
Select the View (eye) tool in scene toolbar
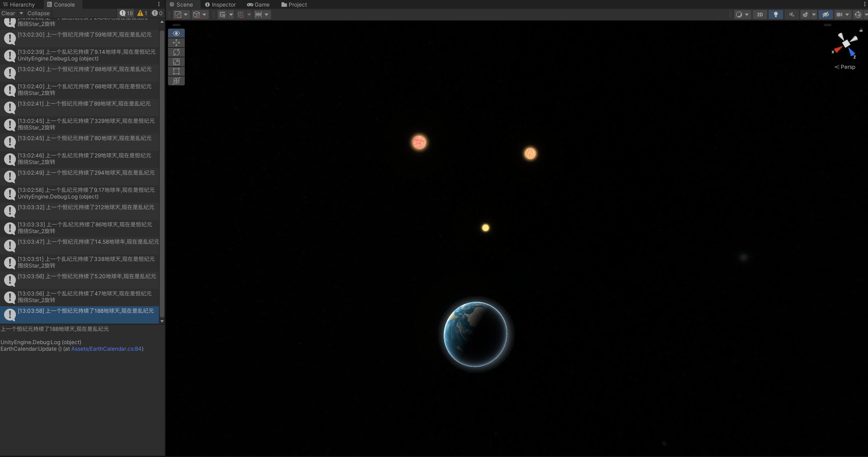point(176,33)
